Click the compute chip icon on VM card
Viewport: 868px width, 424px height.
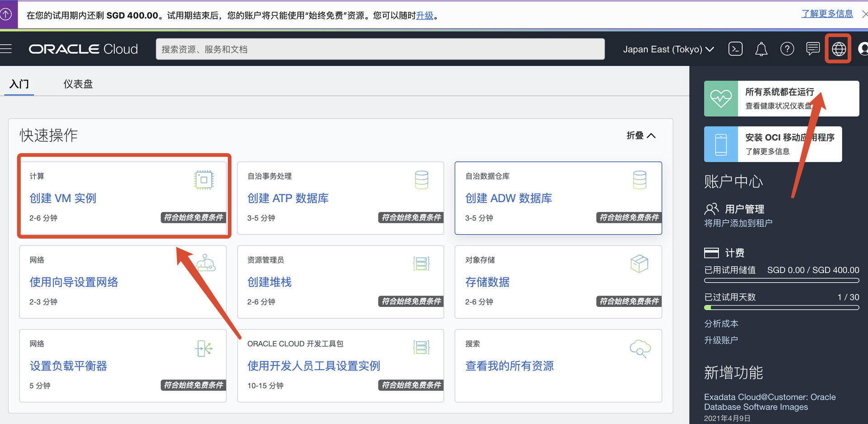[204, 180]
